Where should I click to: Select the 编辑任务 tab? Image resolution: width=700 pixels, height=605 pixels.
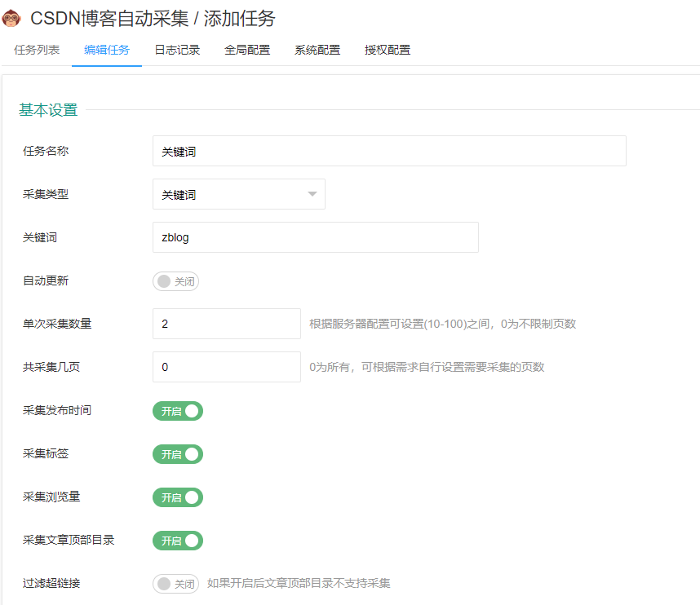tap(107, 50)
